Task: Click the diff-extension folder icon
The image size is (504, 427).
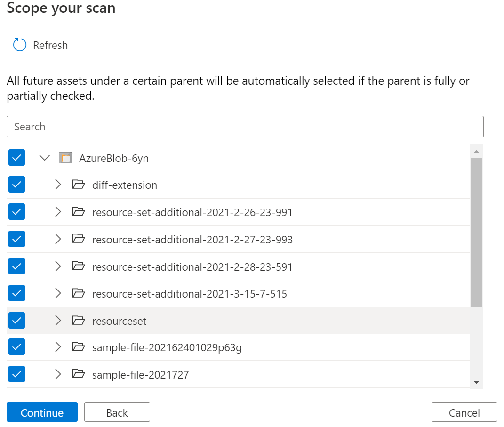Action: pyautogui.click(x=79, y=185)
